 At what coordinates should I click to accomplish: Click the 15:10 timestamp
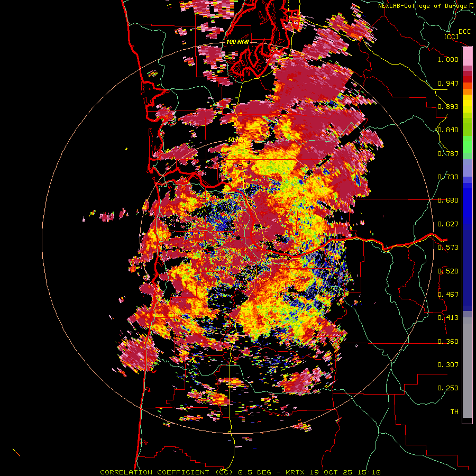[x=370, y=472]
